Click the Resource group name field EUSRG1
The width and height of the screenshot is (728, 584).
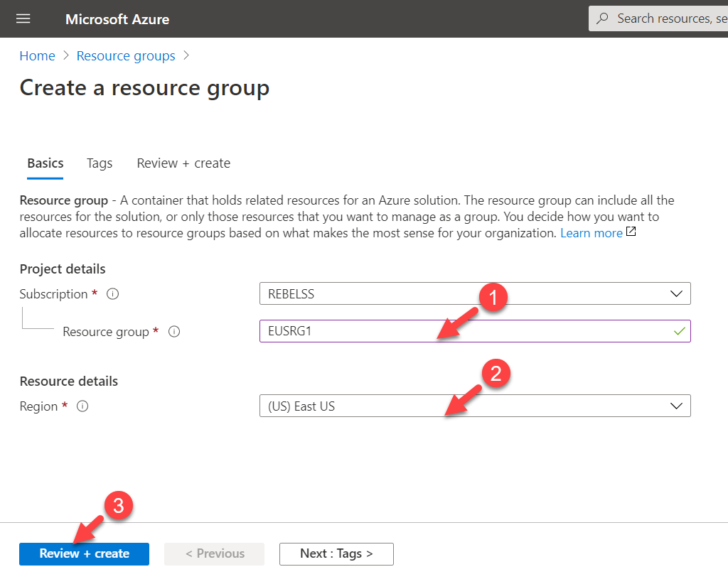pyautogui.click(x=475, y=331)
